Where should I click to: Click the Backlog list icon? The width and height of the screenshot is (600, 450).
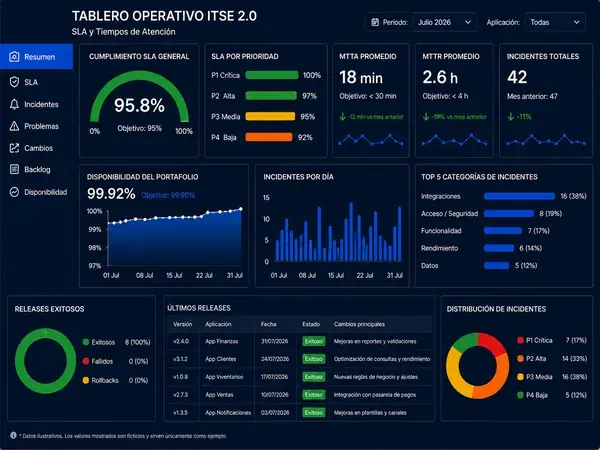14,169
